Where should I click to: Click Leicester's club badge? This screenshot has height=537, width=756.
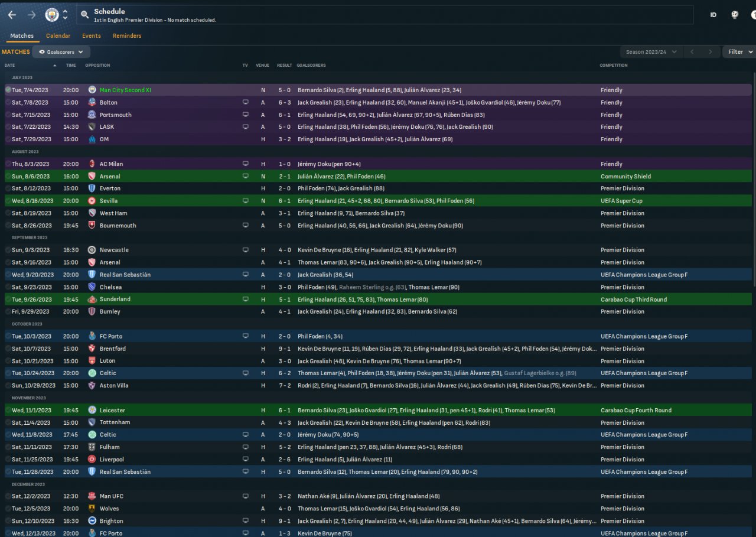pos(92,410)
